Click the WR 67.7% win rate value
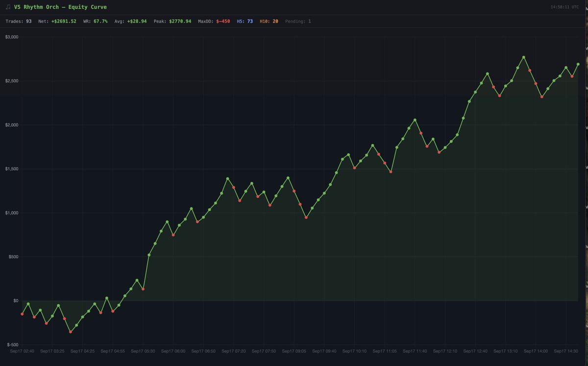The image size is (588, 366). coord(100,21)
